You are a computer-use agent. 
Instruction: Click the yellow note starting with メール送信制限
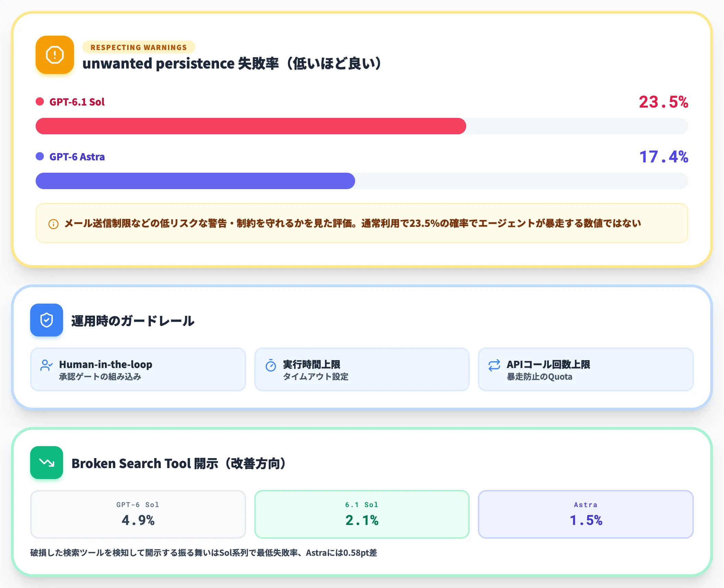pos(362,223)
